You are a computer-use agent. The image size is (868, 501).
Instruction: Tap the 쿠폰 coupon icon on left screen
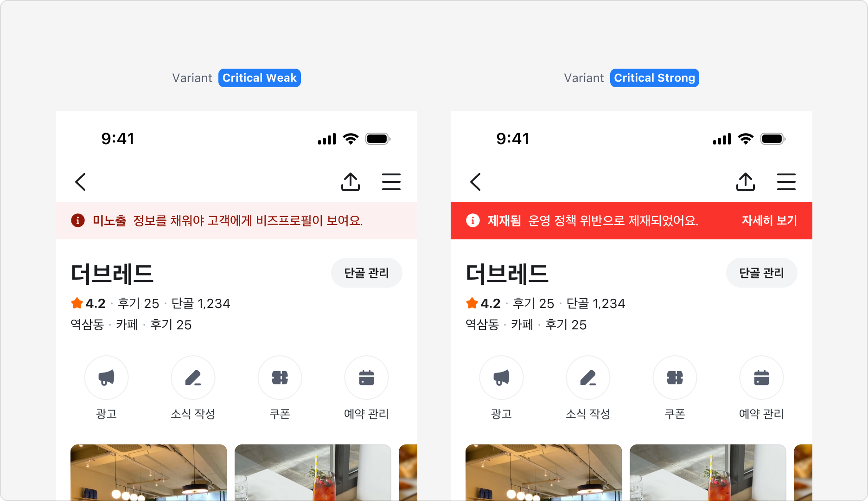tap(280, 378)
